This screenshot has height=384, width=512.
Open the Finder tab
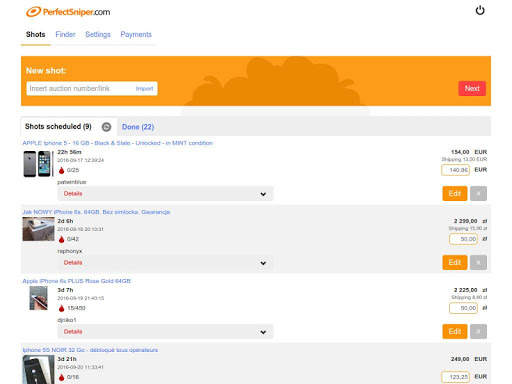[65, 35]
